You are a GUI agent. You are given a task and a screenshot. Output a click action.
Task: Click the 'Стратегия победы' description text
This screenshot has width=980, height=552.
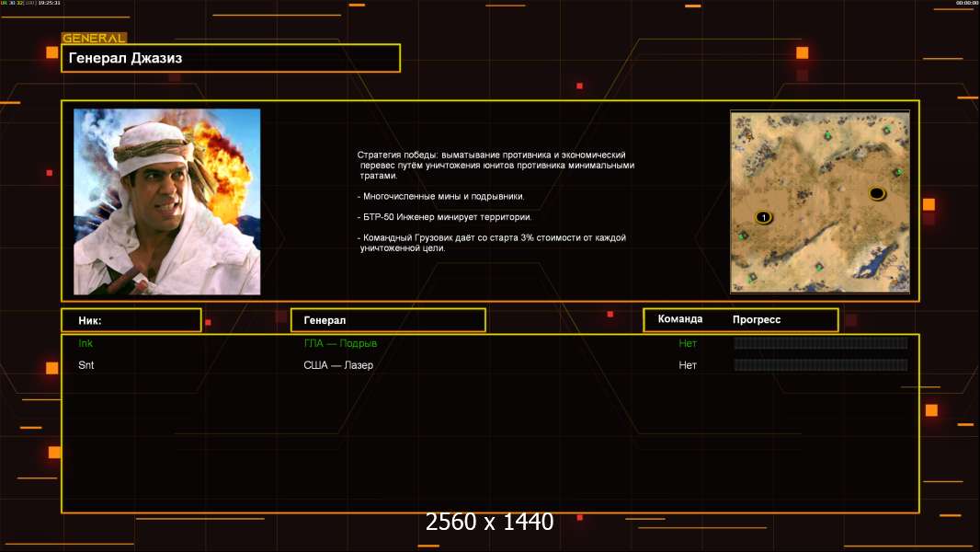[x=495, y=201]
